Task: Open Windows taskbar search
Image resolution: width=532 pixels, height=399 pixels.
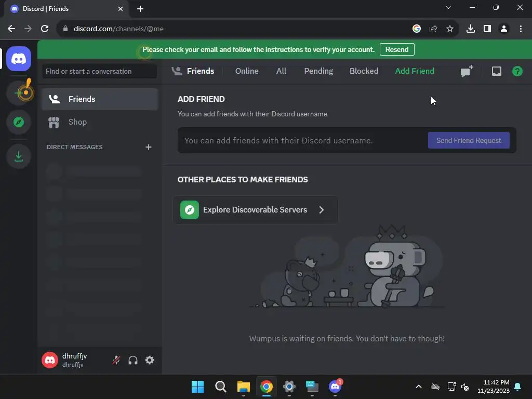Action: (220, 387)
